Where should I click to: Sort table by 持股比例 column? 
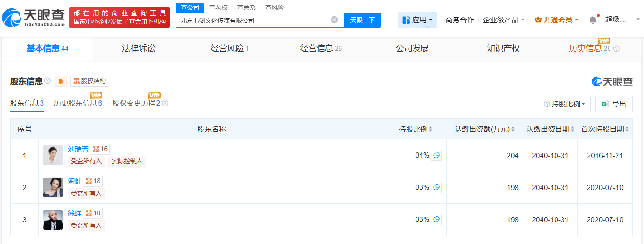pos(415,129)
